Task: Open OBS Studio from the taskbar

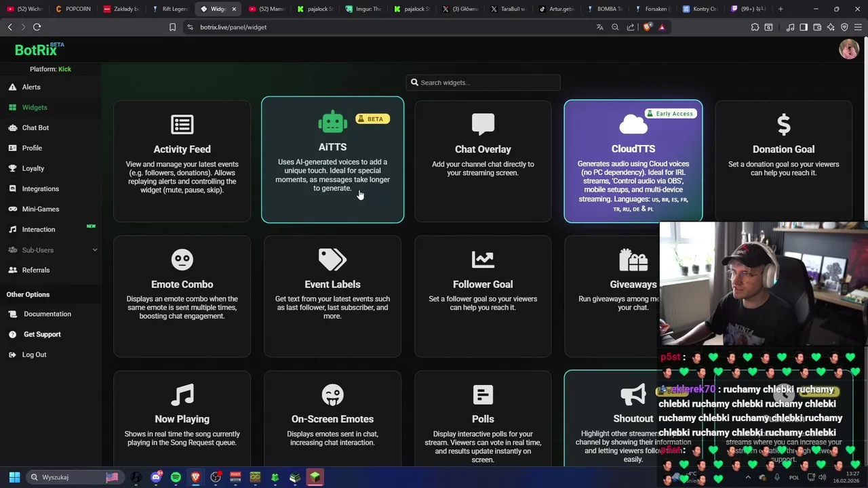Action: 216,477
